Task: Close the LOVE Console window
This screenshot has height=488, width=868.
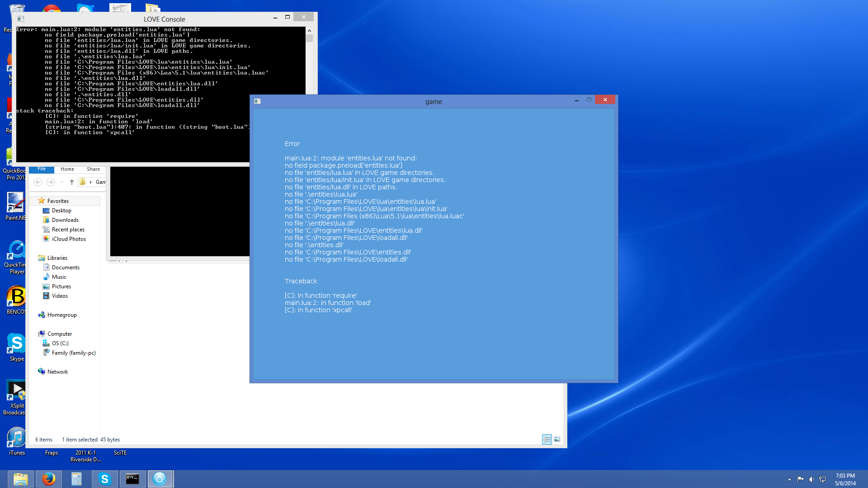Action: tap(304, 17)
